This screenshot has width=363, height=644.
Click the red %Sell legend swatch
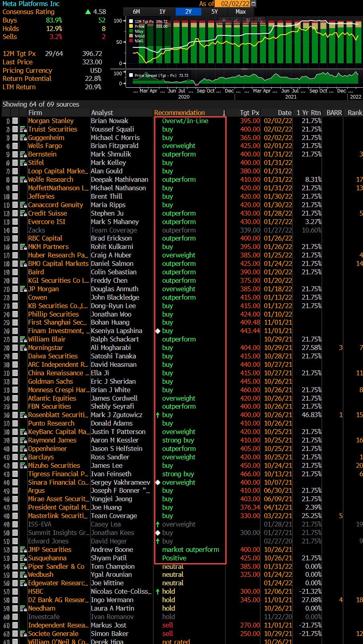pos(131,41)
